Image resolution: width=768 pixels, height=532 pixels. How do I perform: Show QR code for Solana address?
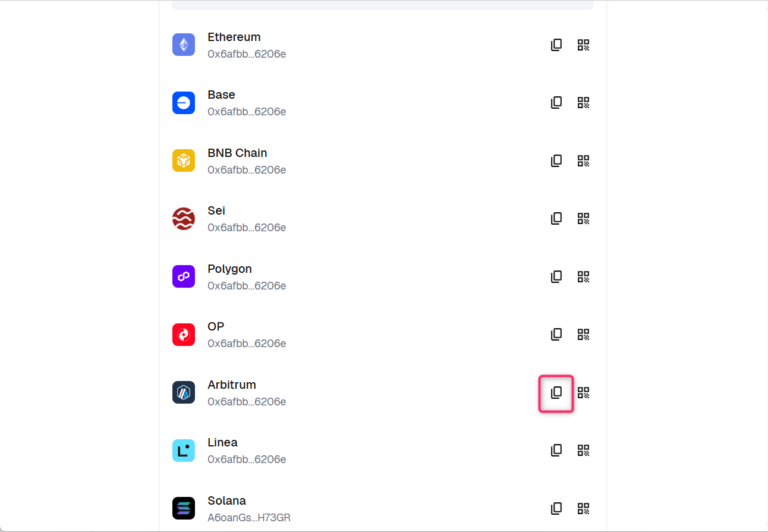point(583,509)
